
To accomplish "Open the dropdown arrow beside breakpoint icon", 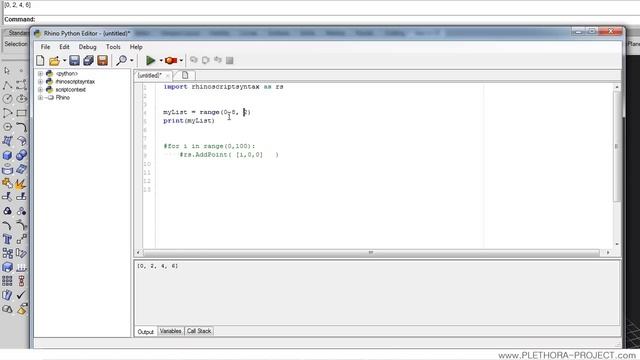I will tap(181, 60).
